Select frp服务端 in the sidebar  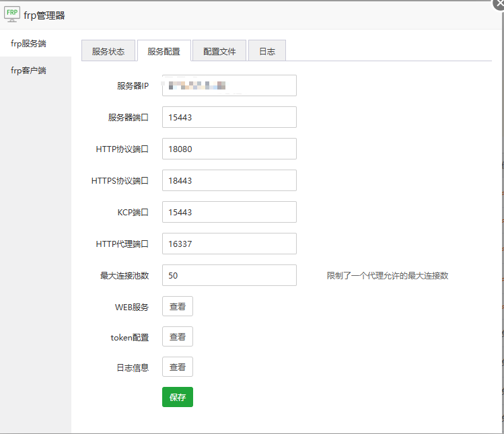click(x=29, y=44)
